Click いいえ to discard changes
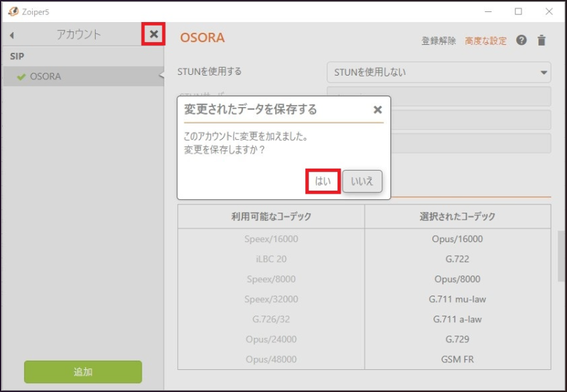Image resolution: width=567 pixels, height=392 pixels. pos(362,181)
